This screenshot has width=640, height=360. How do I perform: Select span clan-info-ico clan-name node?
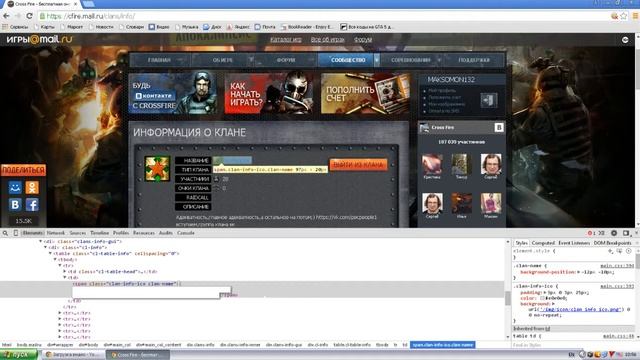pyautogui.click(x=126, y=284)
